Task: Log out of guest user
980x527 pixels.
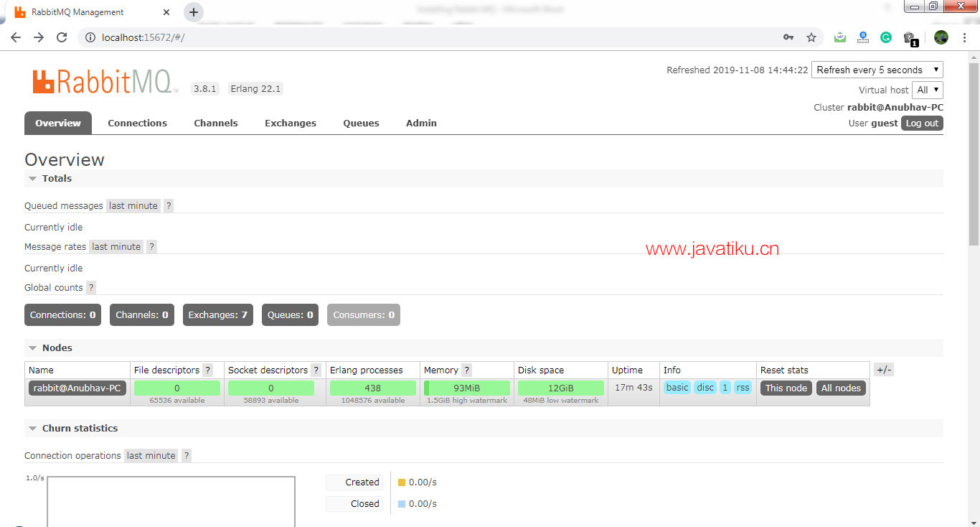Action: pyautogui.click(x=922, y=123)
